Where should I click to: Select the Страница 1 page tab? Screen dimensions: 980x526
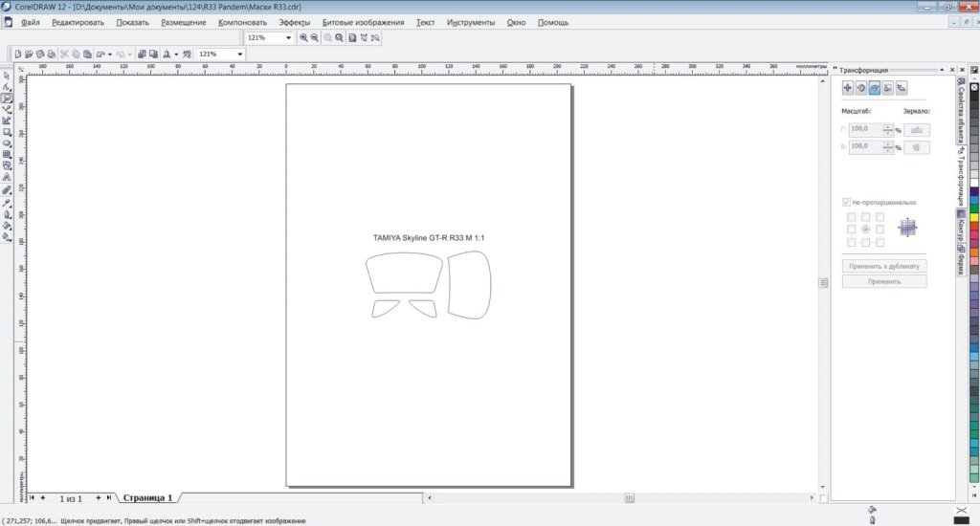(x=147, y=498)
